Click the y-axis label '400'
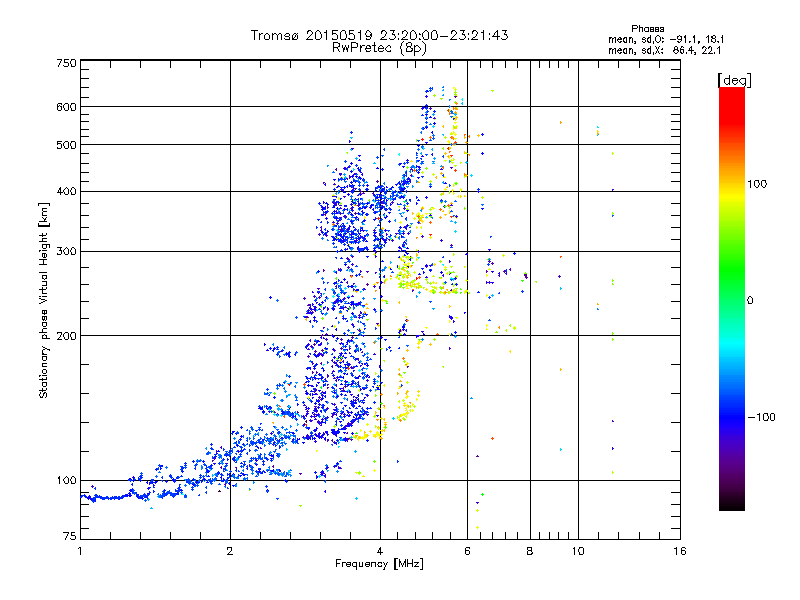 [66, 191]
